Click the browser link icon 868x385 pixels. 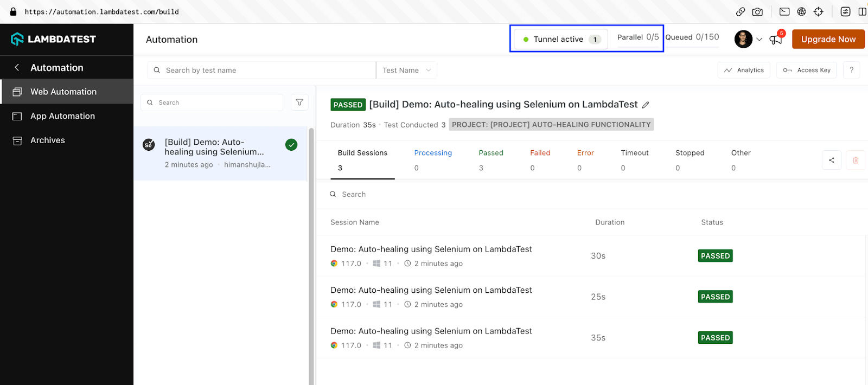click(x=741, y=11)
